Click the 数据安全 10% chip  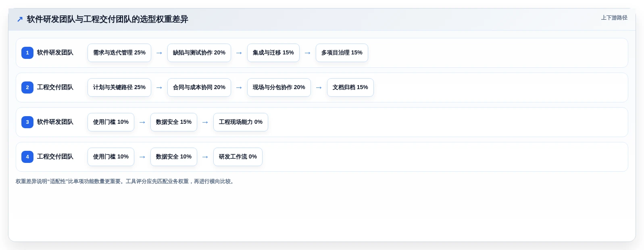tap(174, 157)
